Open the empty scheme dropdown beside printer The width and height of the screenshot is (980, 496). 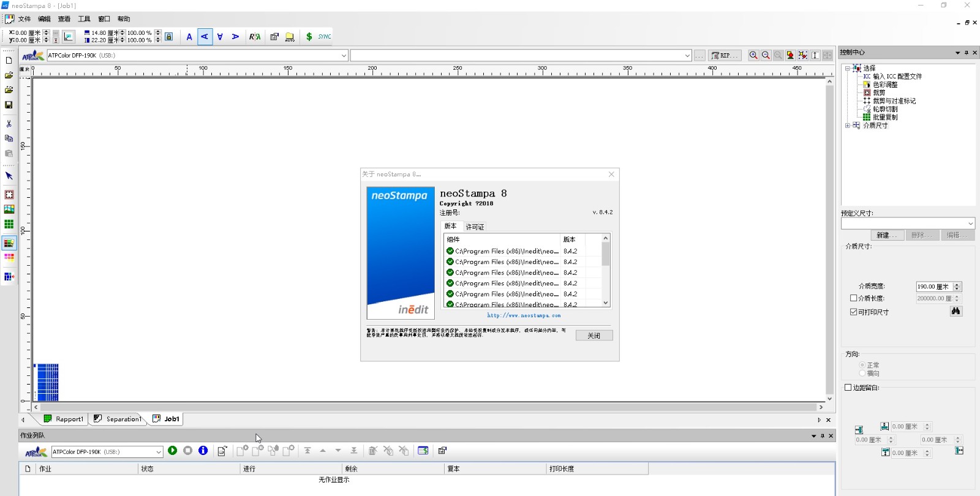[x=687, y=55]
